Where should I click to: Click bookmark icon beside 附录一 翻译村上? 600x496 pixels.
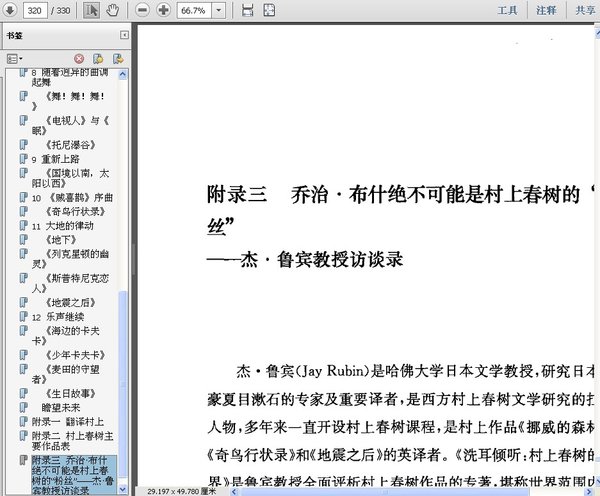point(24,421)
